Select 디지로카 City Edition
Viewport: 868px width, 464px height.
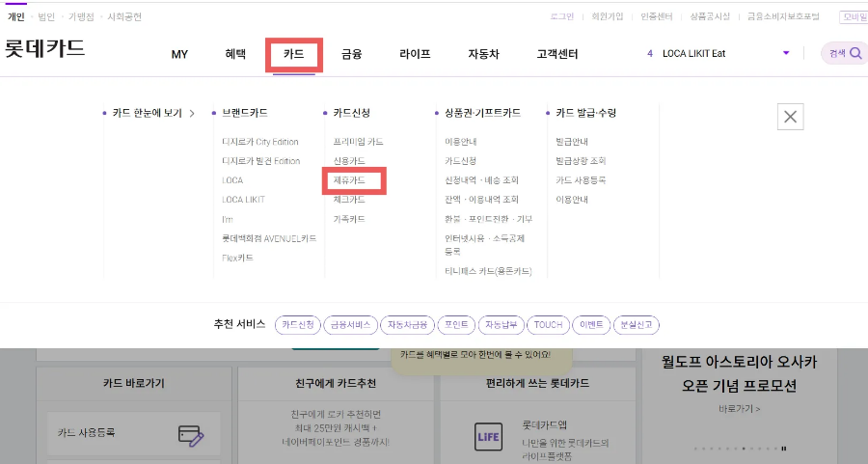coord(260,142)
